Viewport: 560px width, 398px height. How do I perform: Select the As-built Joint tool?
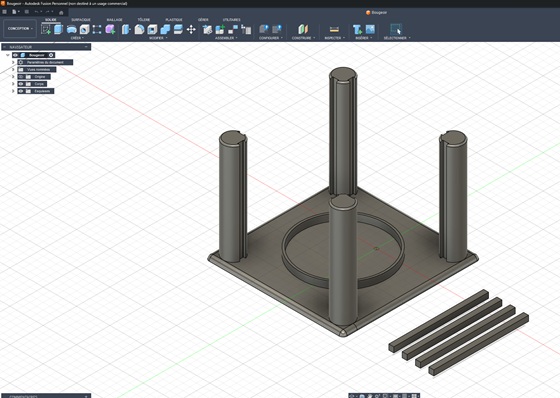(x=233, y=29)
